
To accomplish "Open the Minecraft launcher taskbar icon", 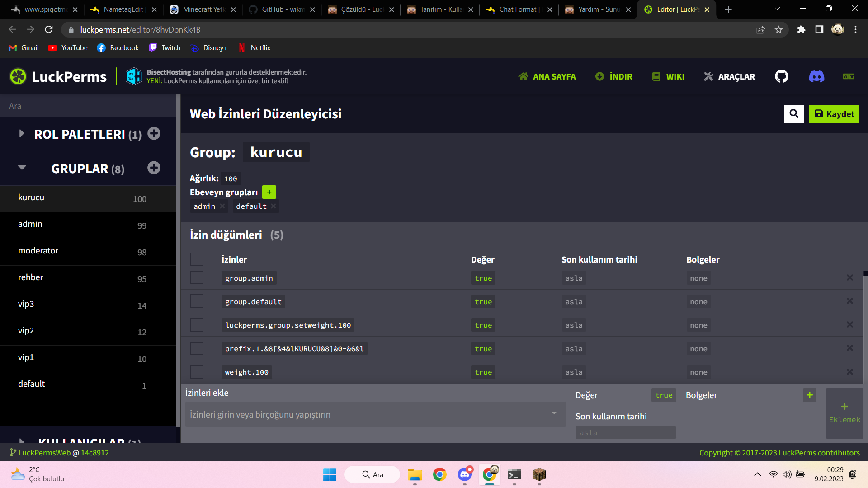I will coord(539,474).
